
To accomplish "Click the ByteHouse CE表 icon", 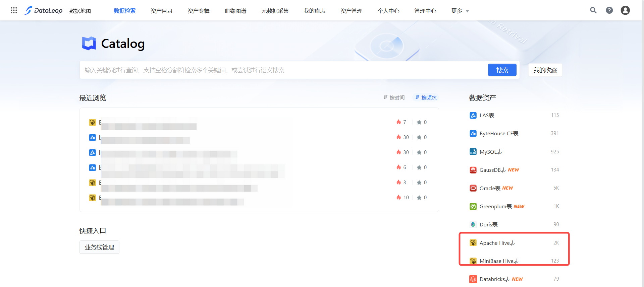I will [x=473, y=134].
